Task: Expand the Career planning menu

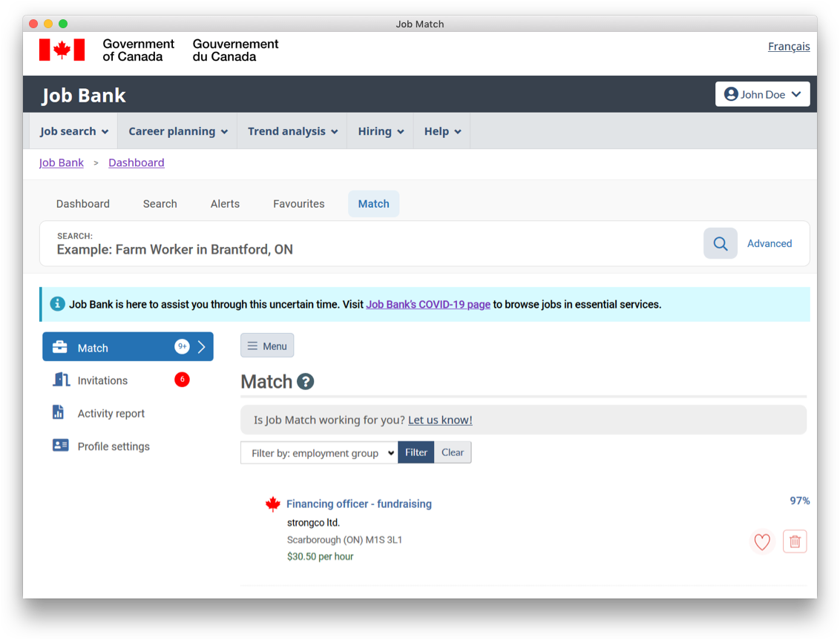Action: click(x=178, y=131)
